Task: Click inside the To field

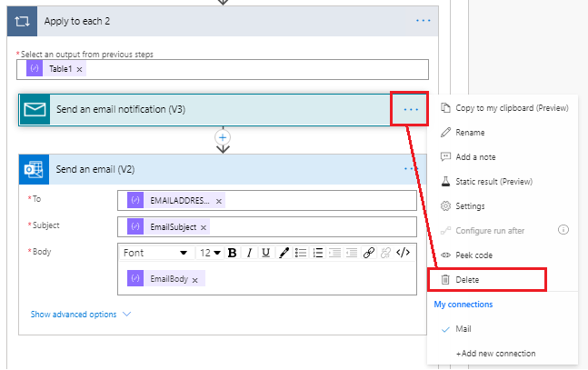Action: 267,200
